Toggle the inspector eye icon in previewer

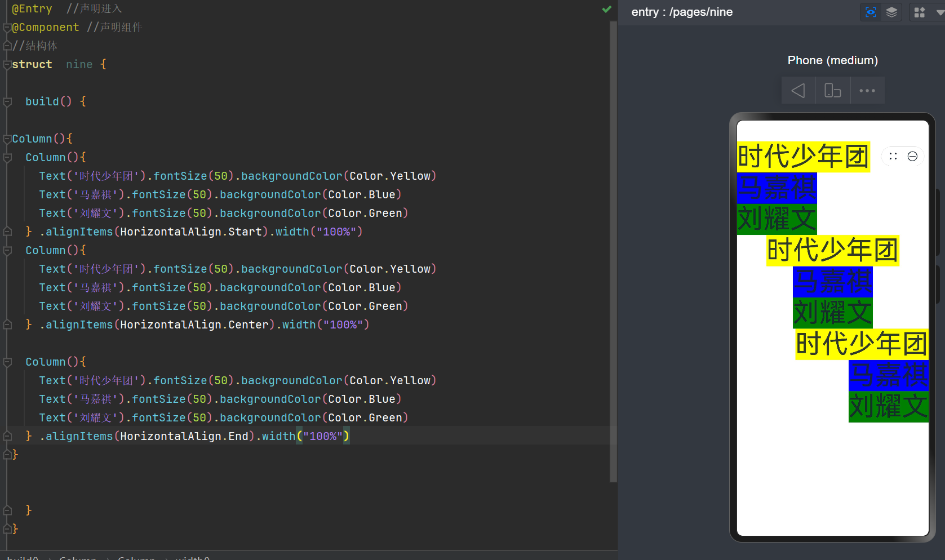[x=871, y=12]
